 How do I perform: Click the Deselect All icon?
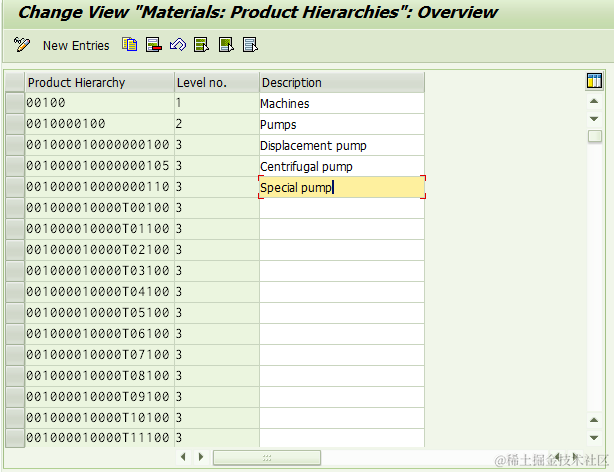[x=250, y=45]
